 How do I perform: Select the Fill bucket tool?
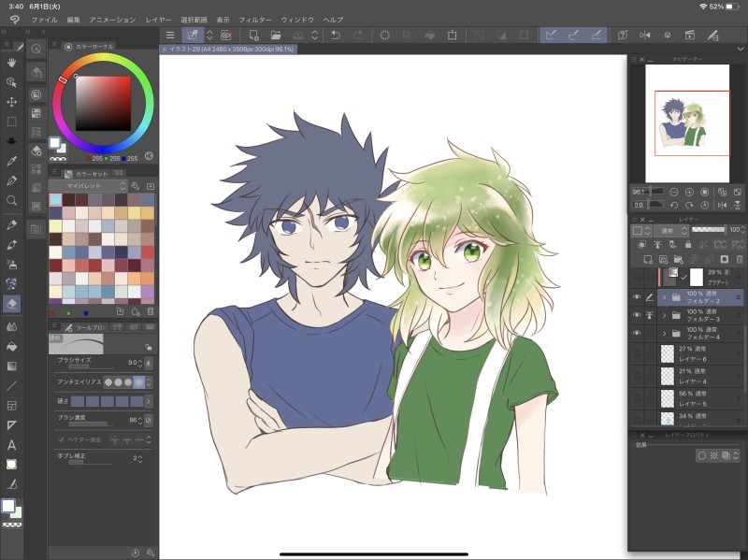pyautogui.click(x=11, y=347)
